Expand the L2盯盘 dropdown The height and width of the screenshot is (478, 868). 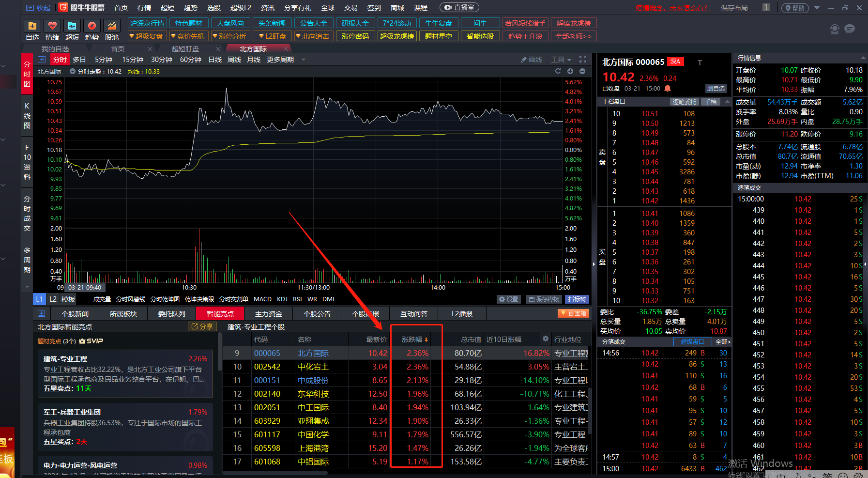tap(272, 36)
